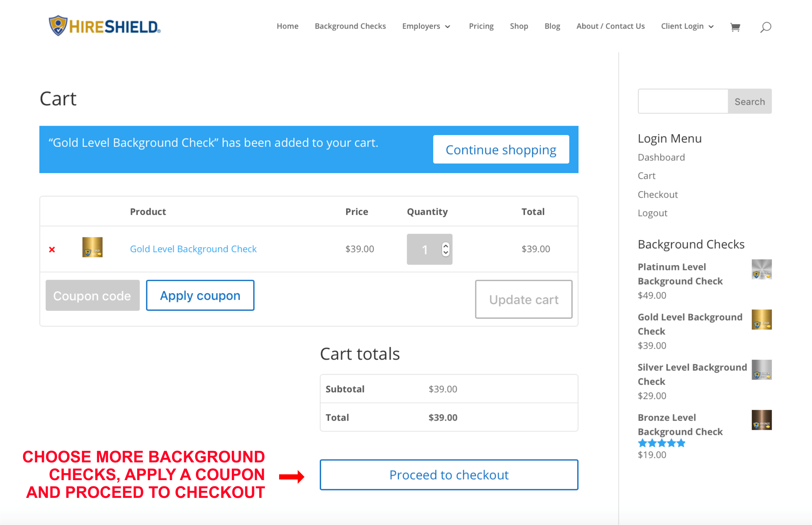
Task: Click the Apply coupon button
Action: [200, 295]
